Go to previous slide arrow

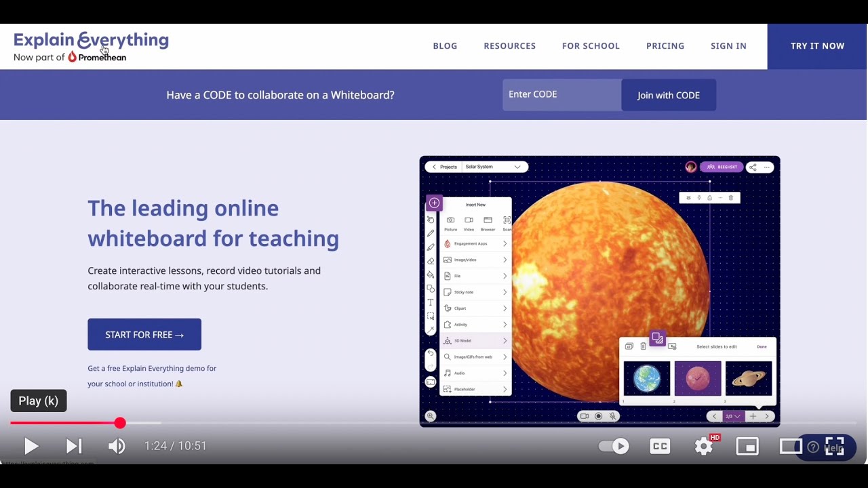click(x=714, y=417)
